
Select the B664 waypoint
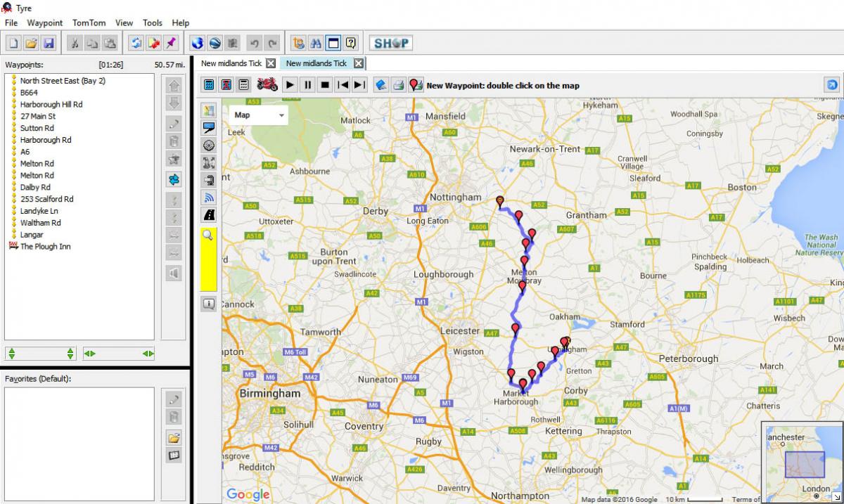[30, 93]
